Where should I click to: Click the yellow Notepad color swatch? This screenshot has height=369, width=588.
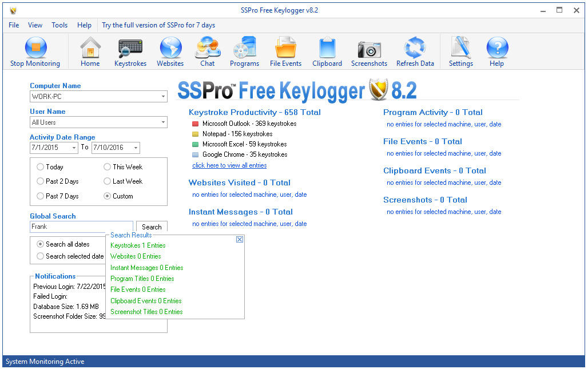click(x=195, y=134)
